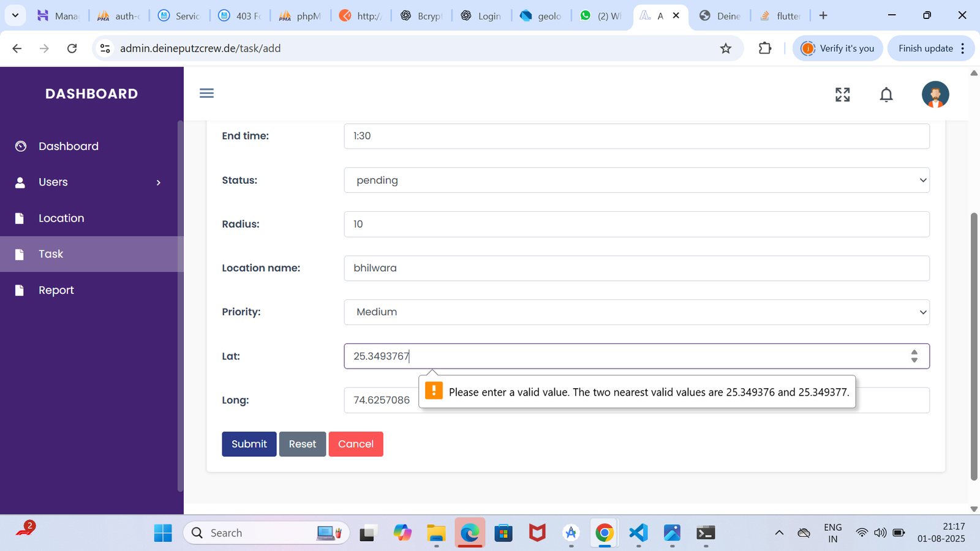Screen dimensions: 980x551
Task: Open Visual Studio Code from taskbar
Action: (x=638, y=533)
